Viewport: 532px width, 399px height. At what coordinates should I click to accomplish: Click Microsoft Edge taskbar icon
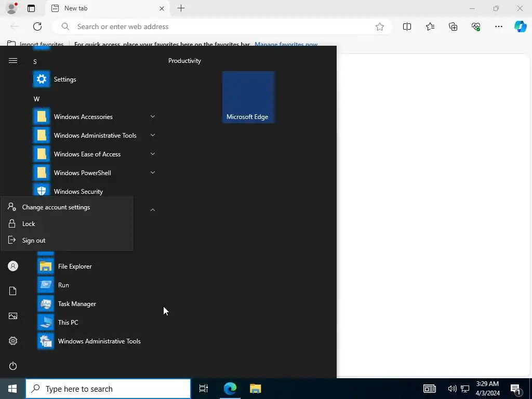point(230,389)
